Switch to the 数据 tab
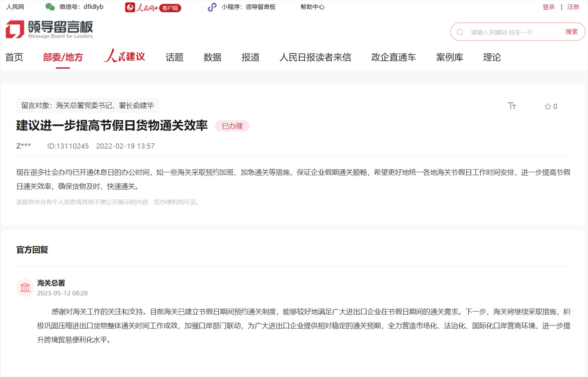The image size is (588, 377). pyautogui.click(x=212, y=57)
